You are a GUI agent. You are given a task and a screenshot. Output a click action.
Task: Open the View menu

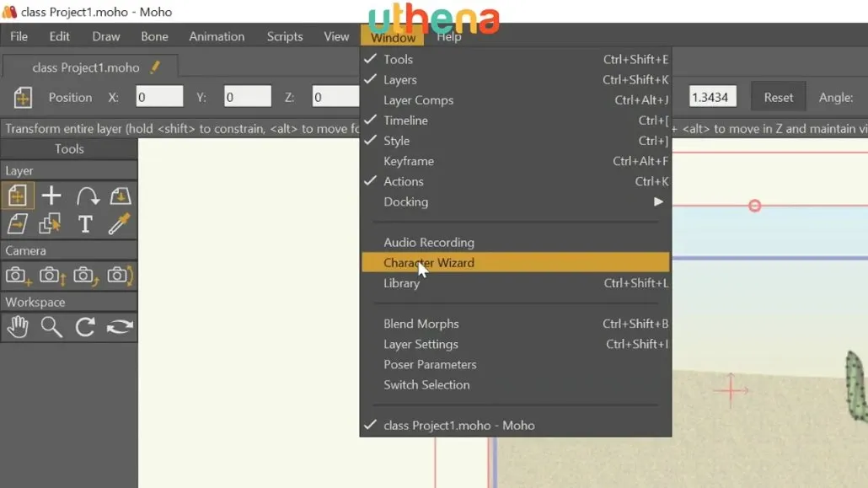click(336, 36)
